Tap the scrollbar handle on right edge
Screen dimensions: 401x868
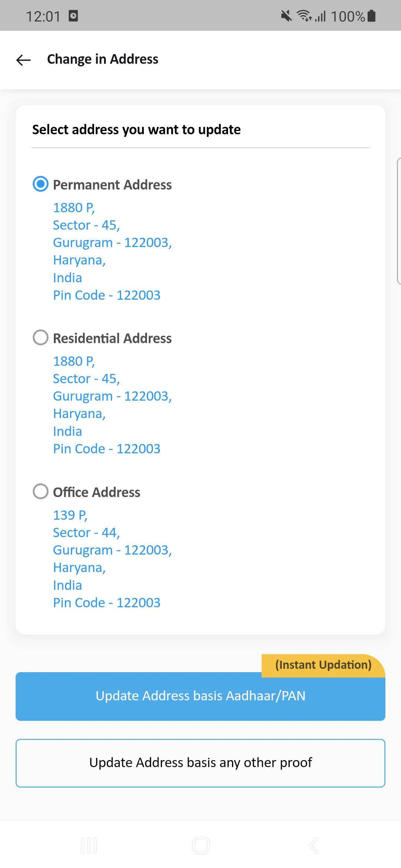pyautogui.click(x=399, y=221)
